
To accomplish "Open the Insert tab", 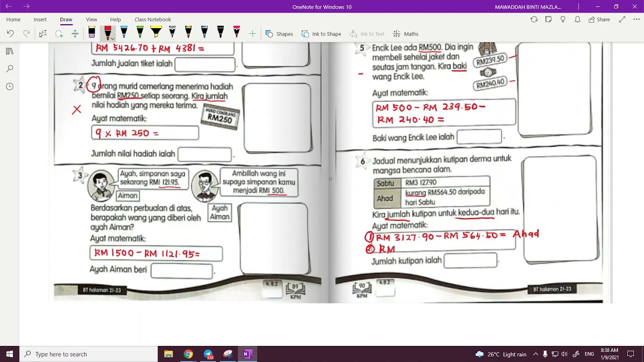I will [40, 19].
